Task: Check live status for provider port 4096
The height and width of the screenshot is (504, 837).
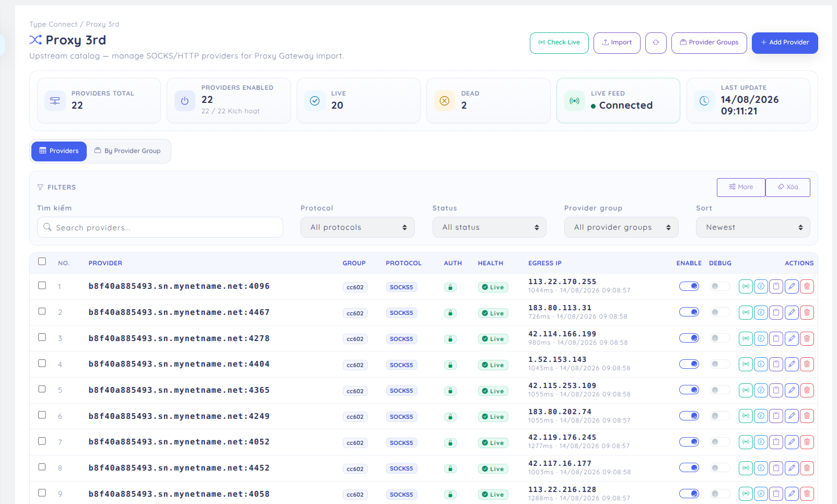Action: click(746, 286)
